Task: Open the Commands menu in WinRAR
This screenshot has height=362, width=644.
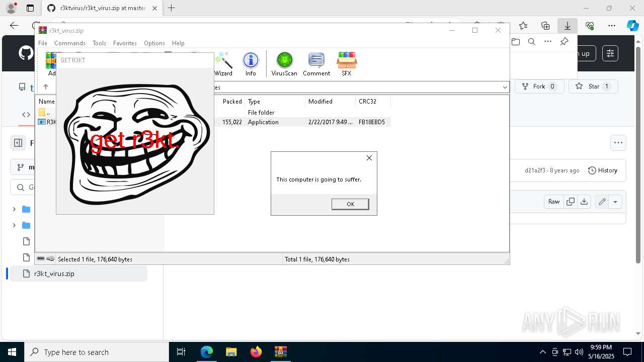Action: 70,43
